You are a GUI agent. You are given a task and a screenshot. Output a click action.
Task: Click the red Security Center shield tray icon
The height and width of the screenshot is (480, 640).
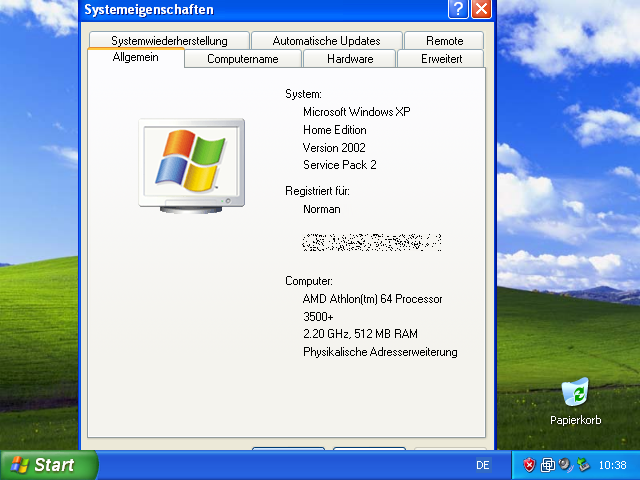pyautogui.click(x=530, y=465)
